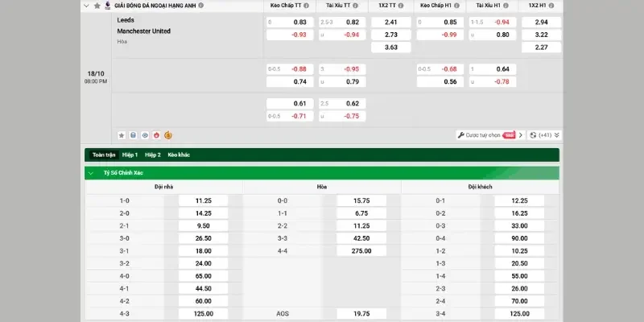Switch to Hiệp 1 tab

coord(130,155)
